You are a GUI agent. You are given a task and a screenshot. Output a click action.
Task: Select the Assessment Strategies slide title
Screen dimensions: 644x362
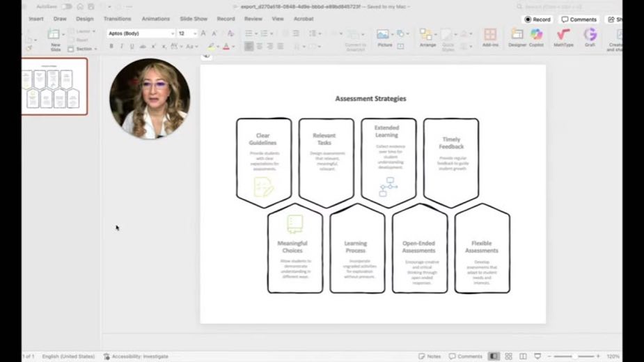(370, 99)
